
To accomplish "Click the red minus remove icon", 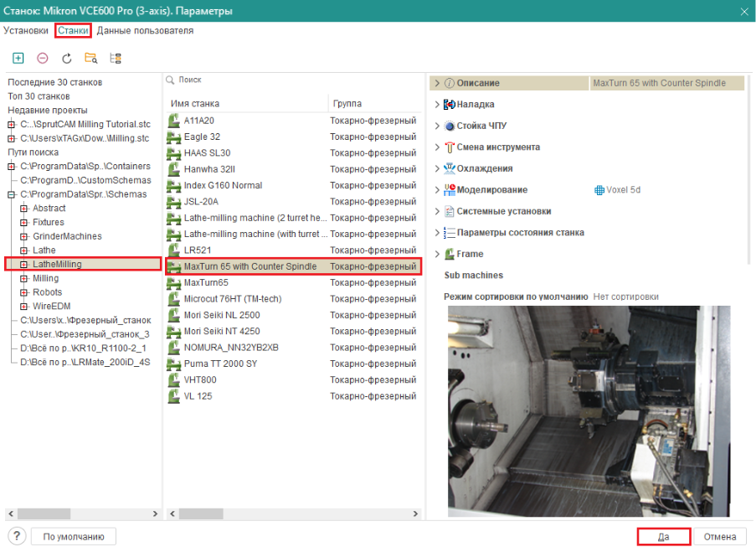I will (x=43, y=58).
